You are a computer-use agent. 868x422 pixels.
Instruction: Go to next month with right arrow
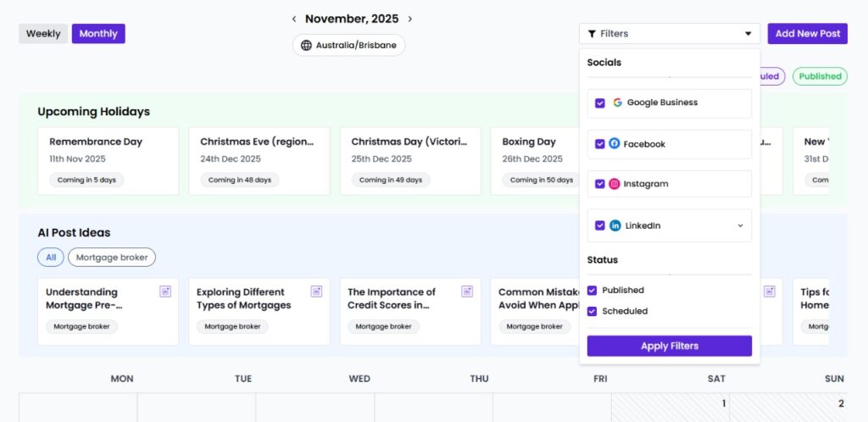410,19
